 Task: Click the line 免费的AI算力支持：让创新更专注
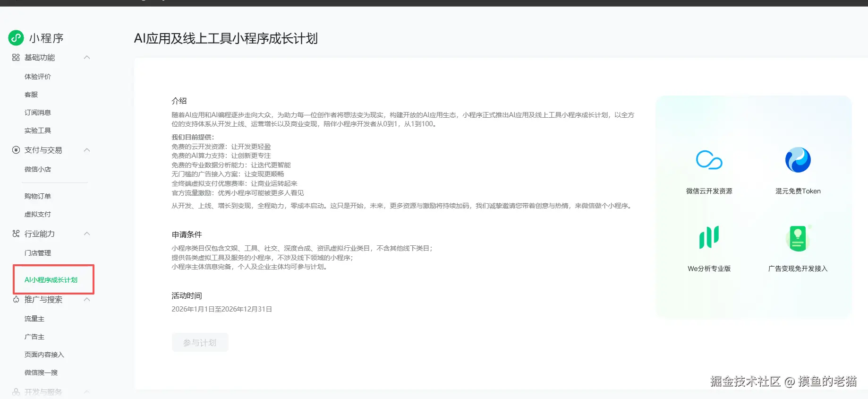tap(221, 156)
